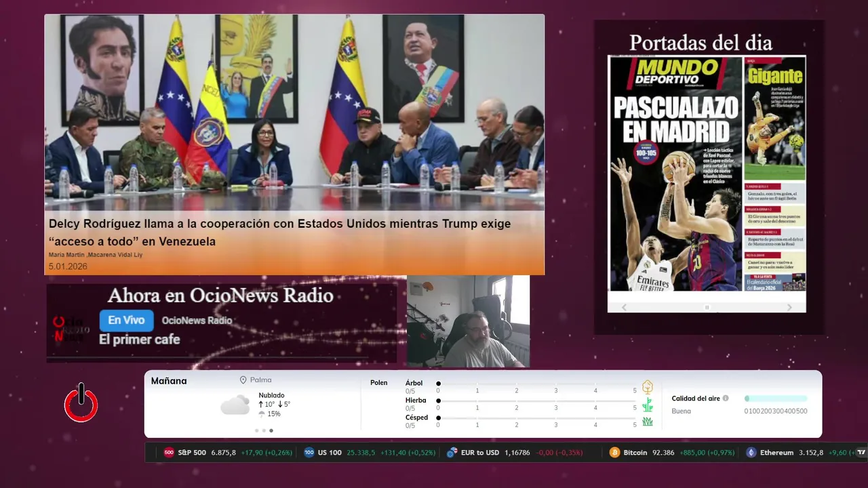This screenshot has height=488, width=868.
Task: Click the Bitcoin ticker icon
Action: coord(614,452)
